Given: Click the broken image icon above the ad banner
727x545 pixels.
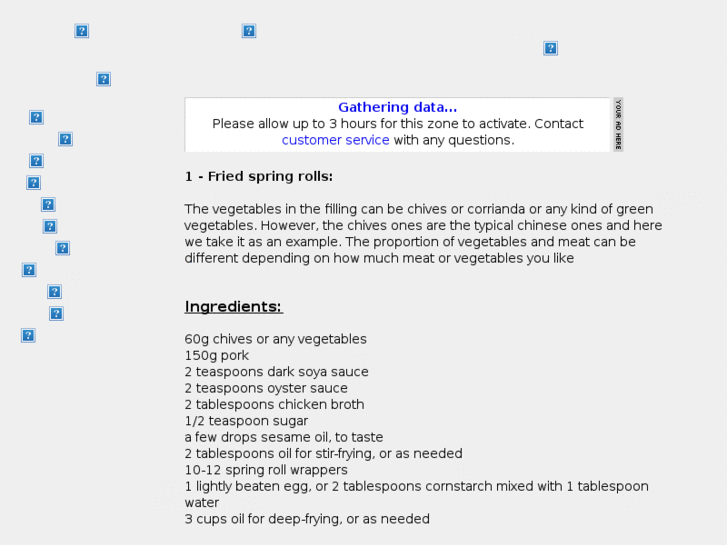Looking at the screenshot, I should click(x=249, y=31).
